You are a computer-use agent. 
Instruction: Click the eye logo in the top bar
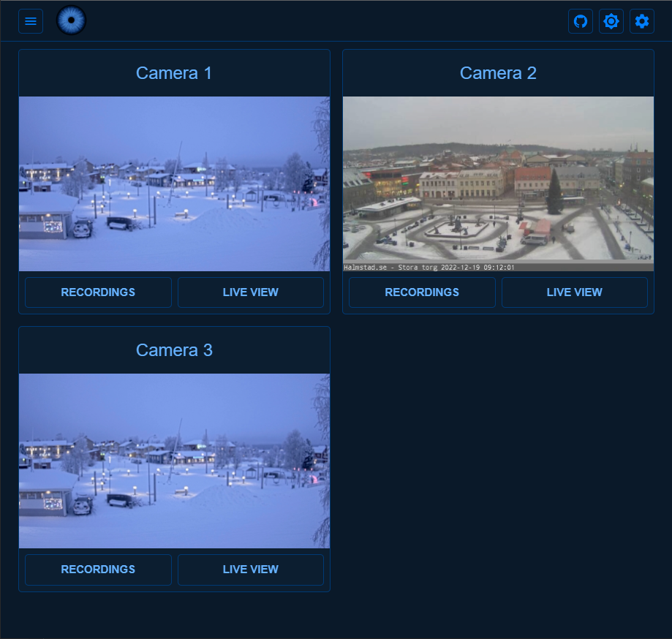[71, 20]
